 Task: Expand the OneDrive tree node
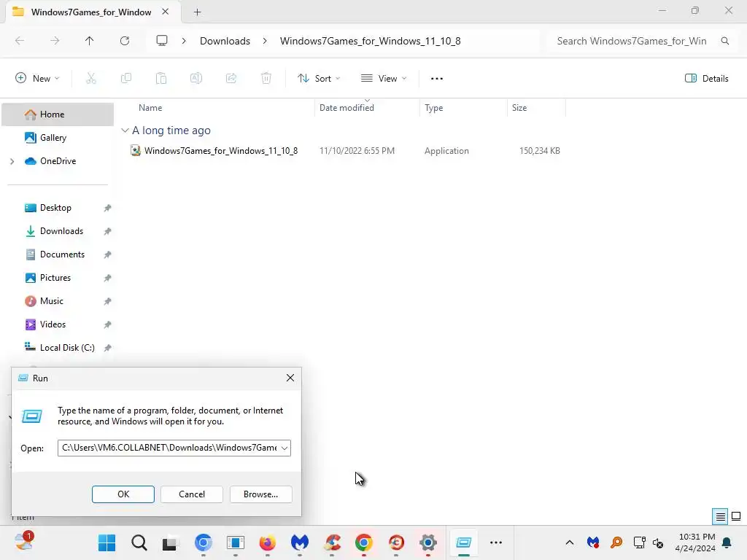click(12, 161)
